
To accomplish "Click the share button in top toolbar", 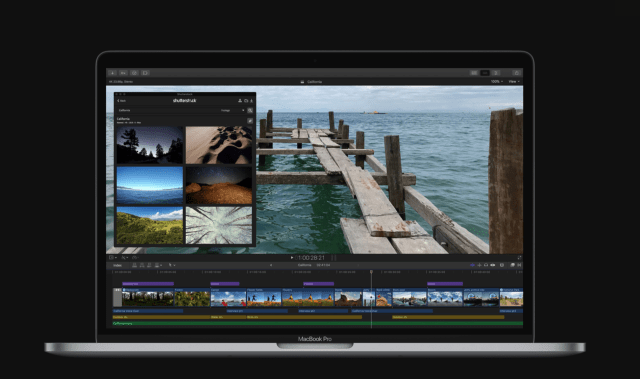I will [x=516, y=73].
